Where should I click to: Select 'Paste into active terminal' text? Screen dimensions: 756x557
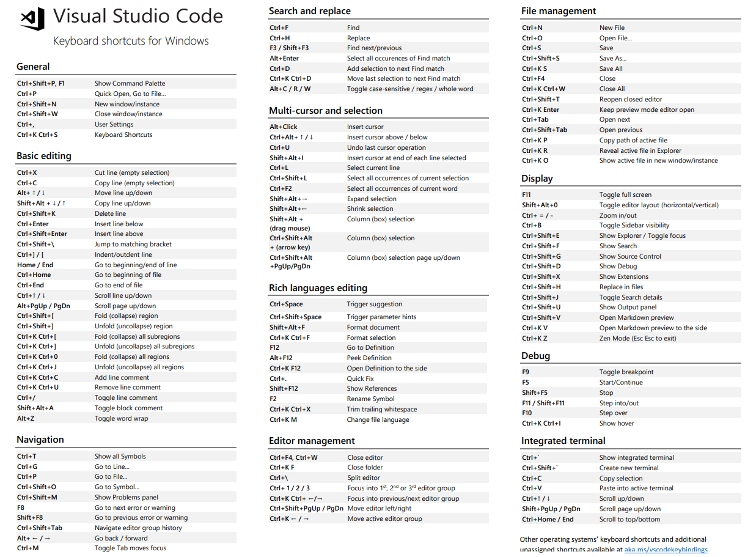(x=636, y=488)
